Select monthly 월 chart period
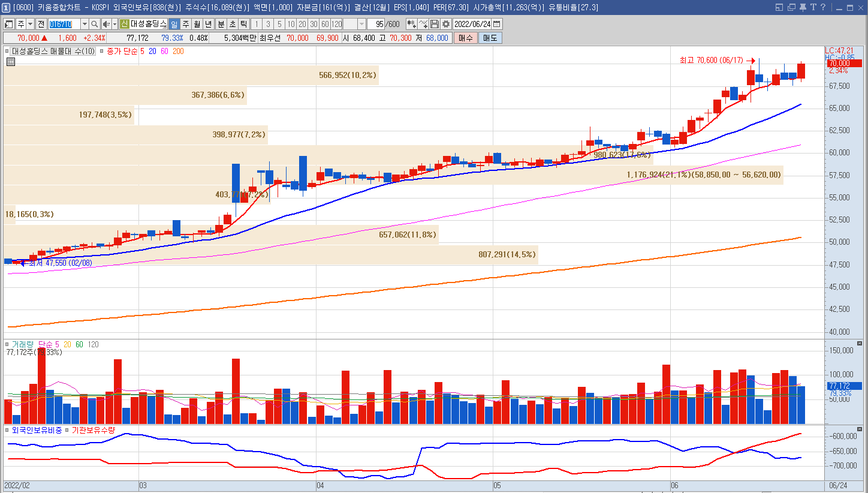The height and width of the screenshot is (493, 868). [197, 24]
